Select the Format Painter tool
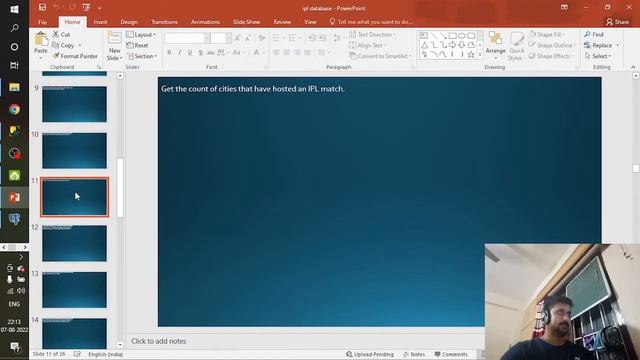640x360 pixels. [x=75, y=56]
